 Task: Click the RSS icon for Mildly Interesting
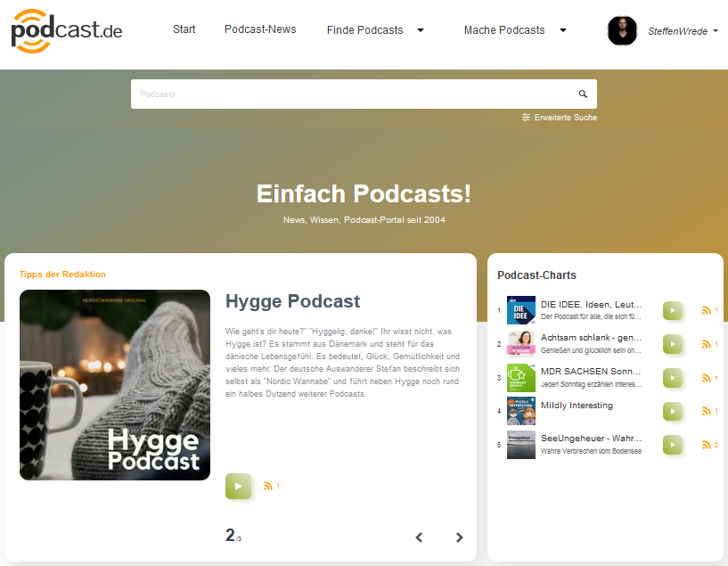[x=707, y=411]
